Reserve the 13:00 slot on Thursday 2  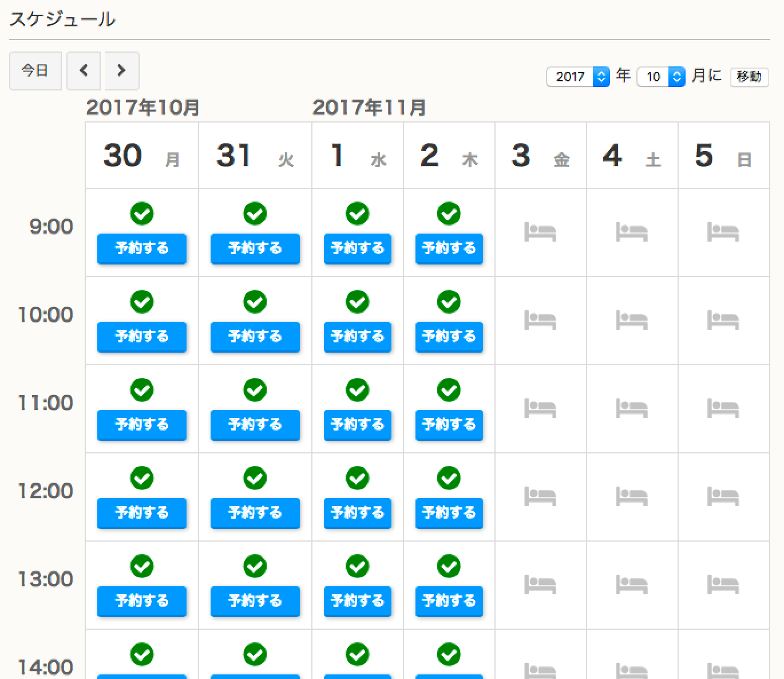(449, 601)
